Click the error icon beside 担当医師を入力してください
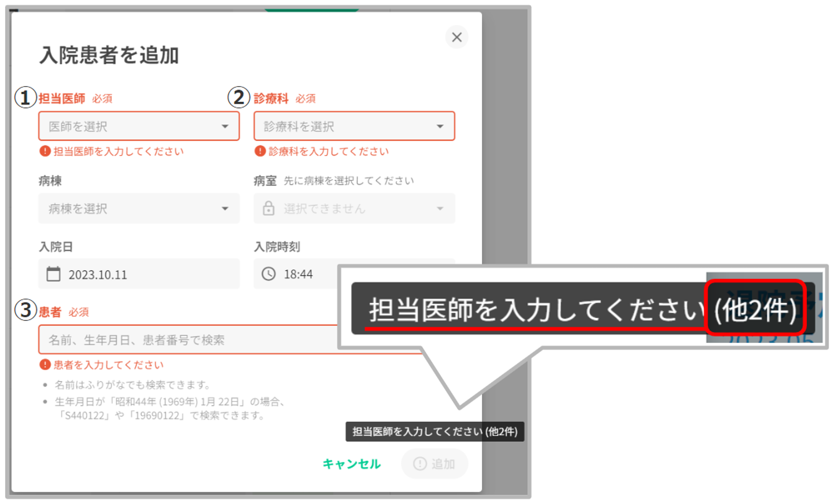This screenshot has height=504, width=835. click(45, 151)
